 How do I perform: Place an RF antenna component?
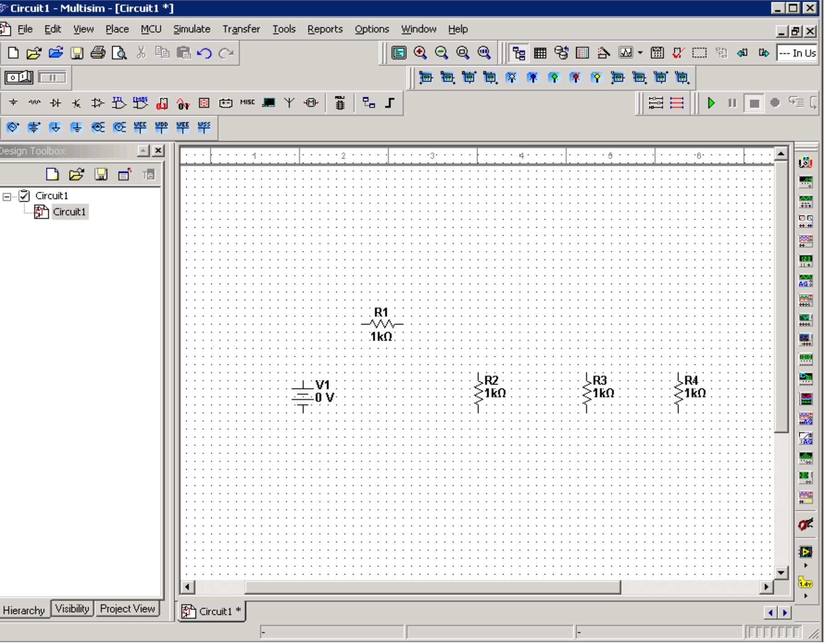[289, 103]
